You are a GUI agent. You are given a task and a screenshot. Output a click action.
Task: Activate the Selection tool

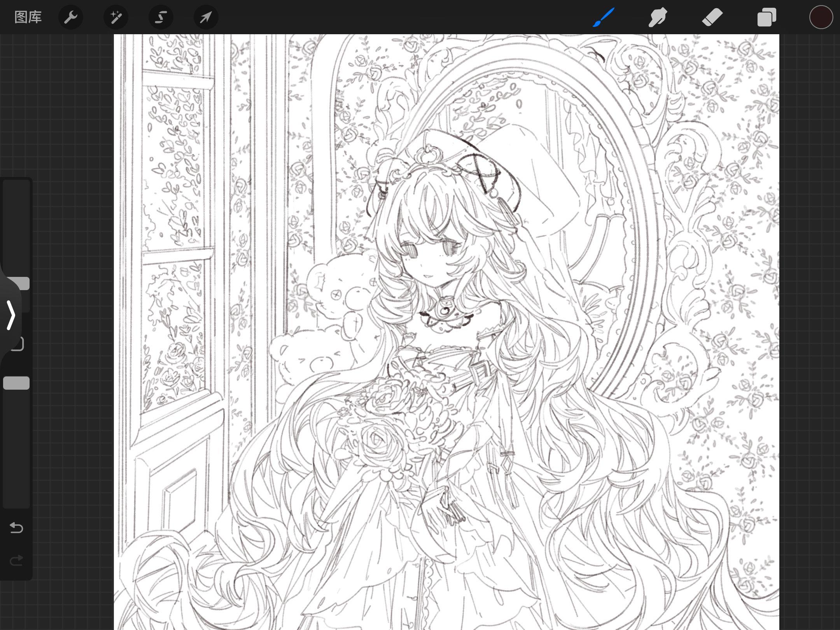[x=161, y=17]
